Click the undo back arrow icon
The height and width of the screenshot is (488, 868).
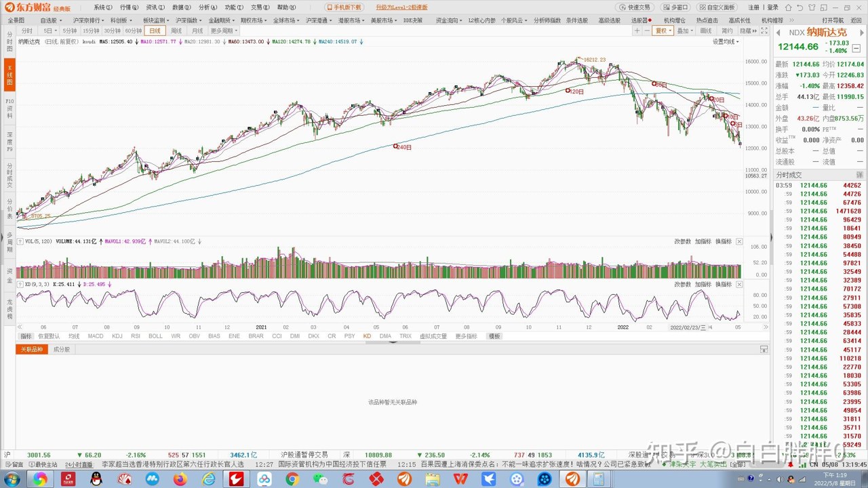(x=800, y=7)
